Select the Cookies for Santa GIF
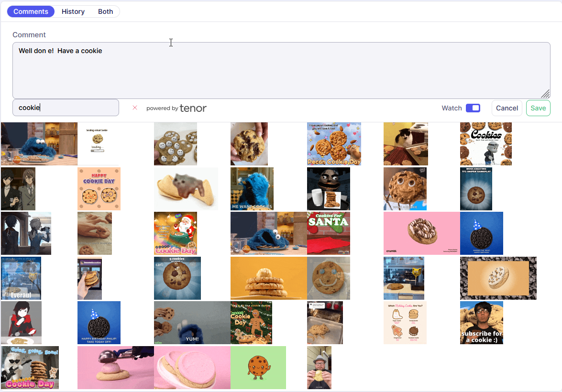Viewport: 562px width, 392px height. coord(329,233)
